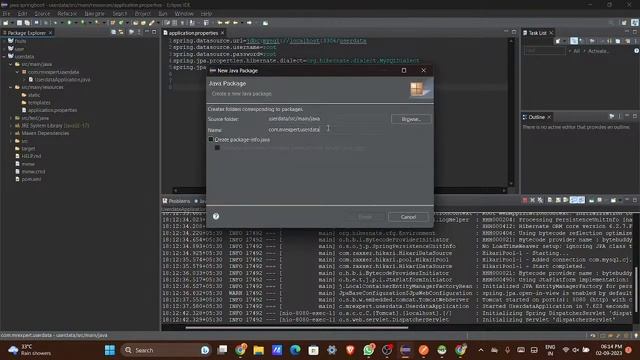Click the green Run toolbar icon
Viewport: 640px width, 360px height.
69,23
